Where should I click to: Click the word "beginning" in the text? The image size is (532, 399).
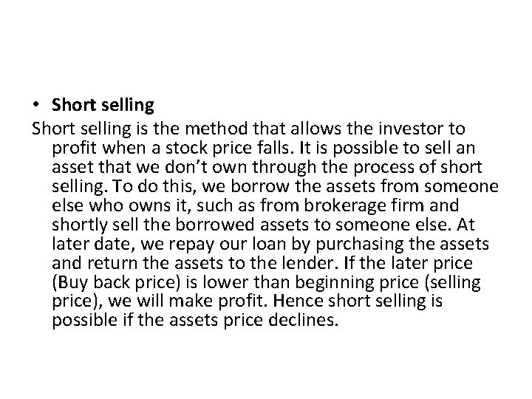[x=315, y=282]
